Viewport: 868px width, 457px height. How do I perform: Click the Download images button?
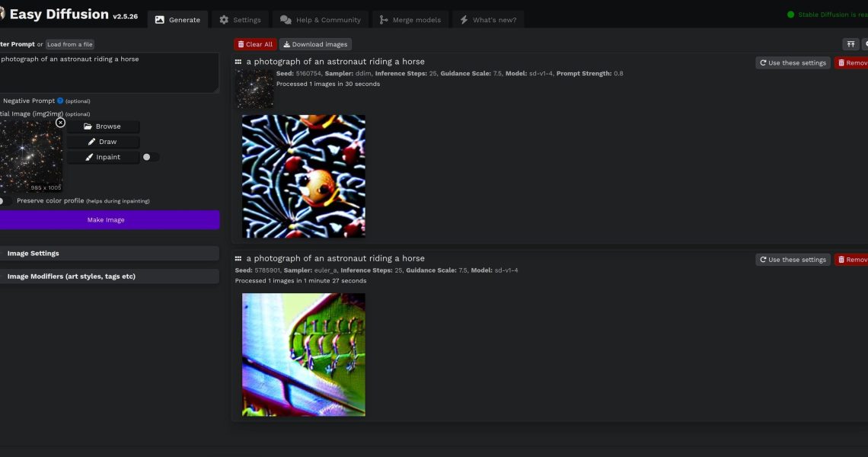point(315,44)
